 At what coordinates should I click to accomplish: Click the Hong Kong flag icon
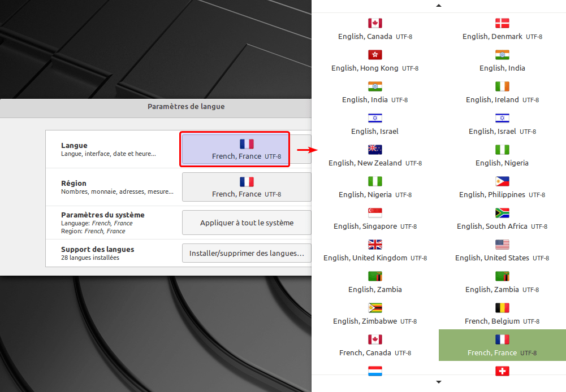point(375,55)
